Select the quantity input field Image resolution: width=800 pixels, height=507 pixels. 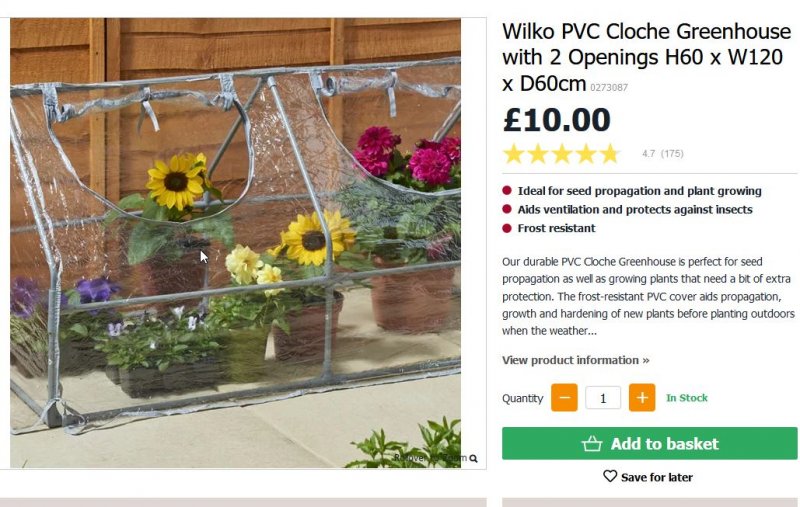coord(603,398)
